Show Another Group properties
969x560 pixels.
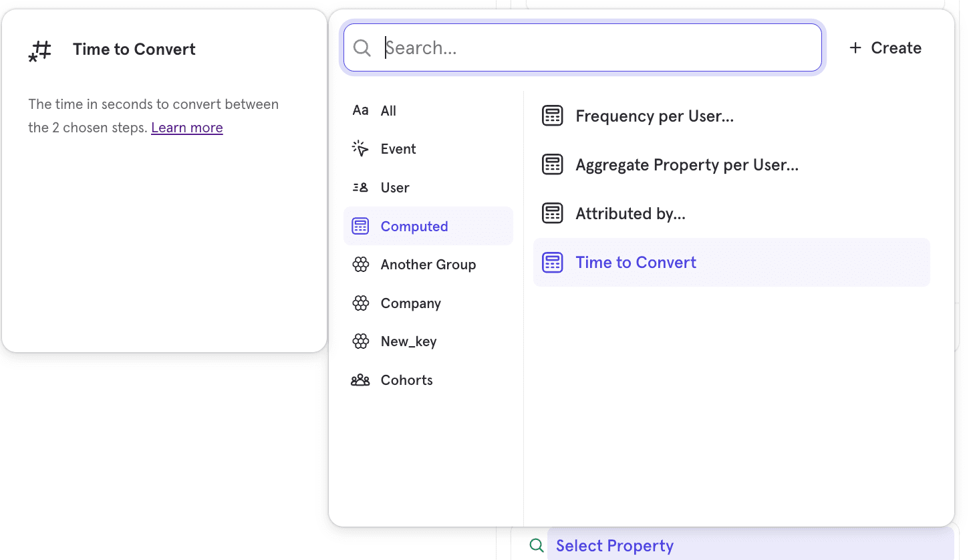tap(428, 265)
